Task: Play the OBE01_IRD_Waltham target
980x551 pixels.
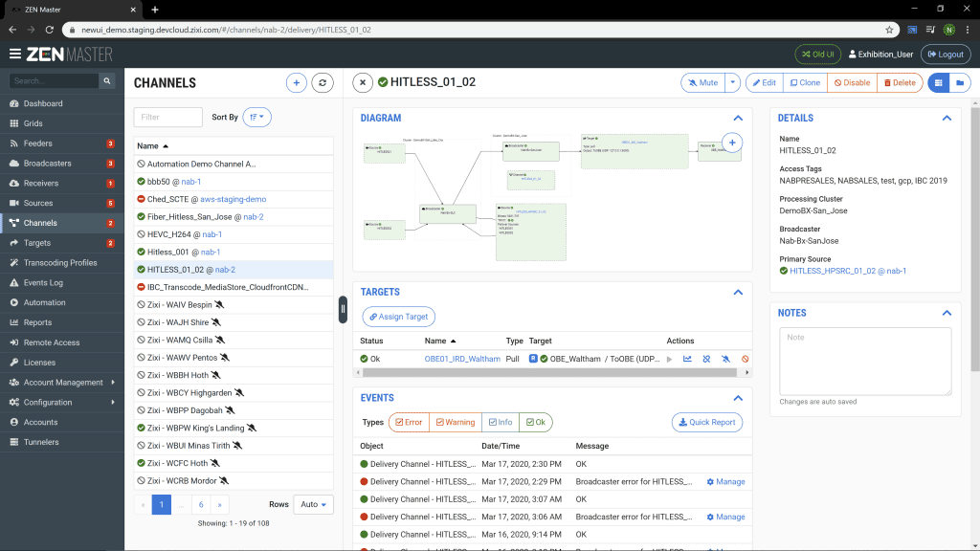Action: (x=669, y=360)
